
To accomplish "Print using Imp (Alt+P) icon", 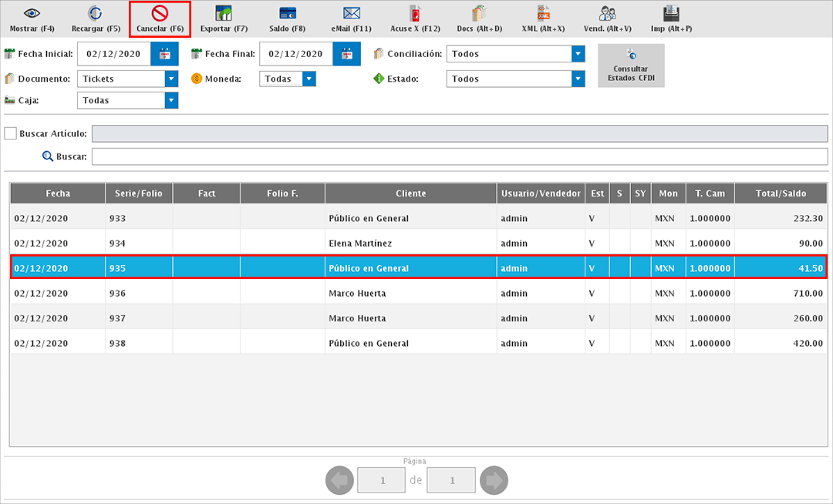I will tap(671, 13).
